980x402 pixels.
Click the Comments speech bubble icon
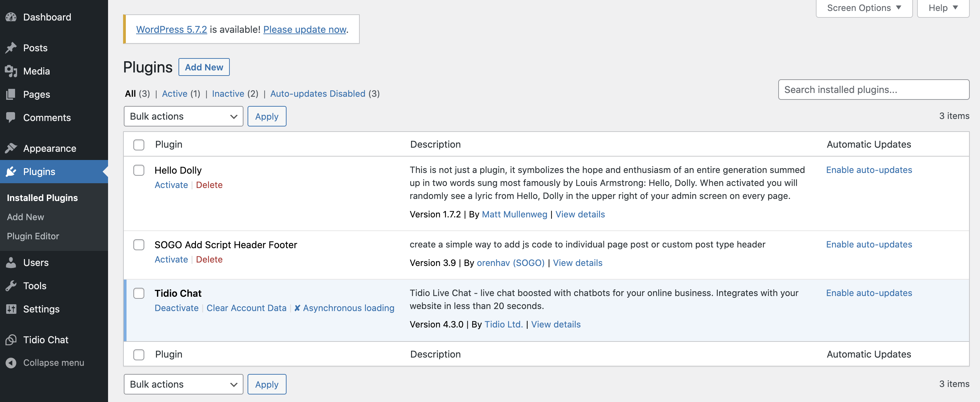pos(11,118)
